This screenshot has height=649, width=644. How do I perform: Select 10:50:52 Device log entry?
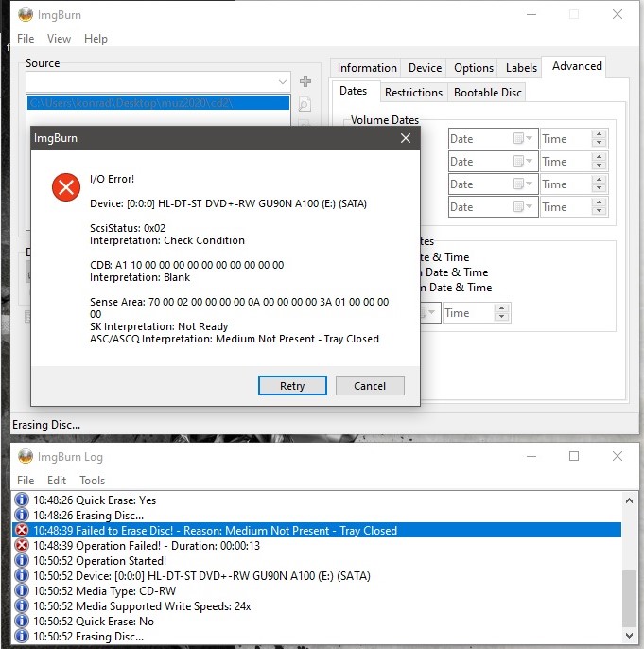[x=317, y=576]
